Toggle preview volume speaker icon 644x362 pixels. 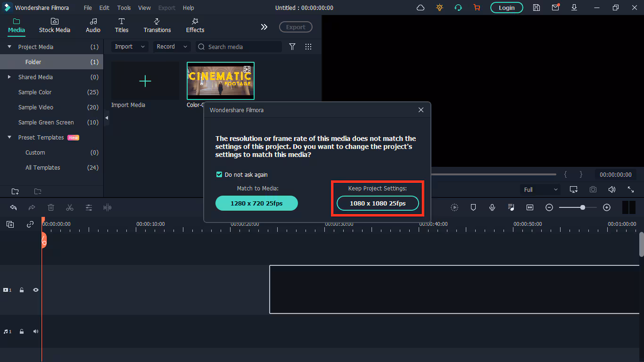(x=612, y=189)
